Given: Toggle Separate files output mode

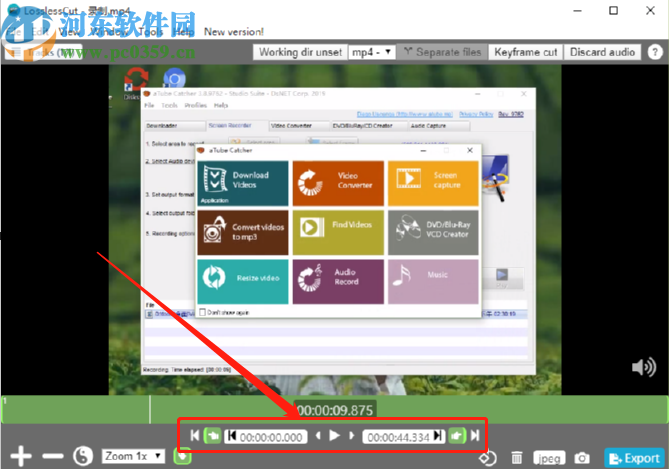Looking at the screenshot, I should (442, 52).
